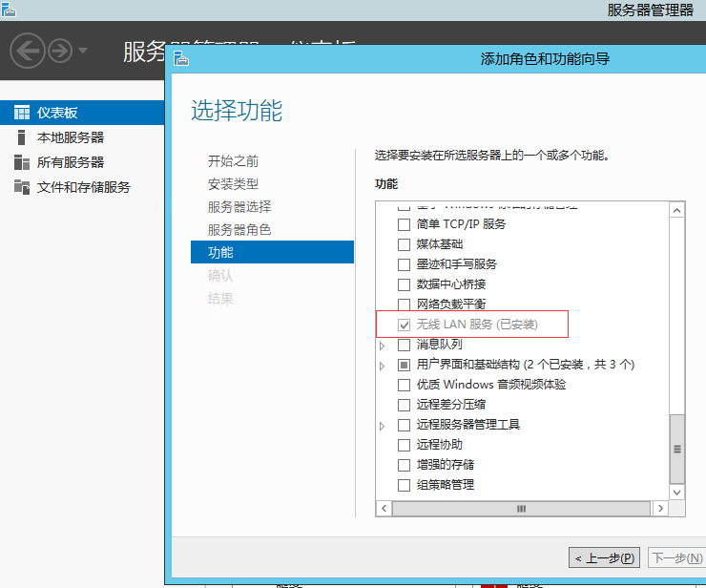The width and height of the screenshot is (706, 588).
Task: Enable the 简单 TCP/IP 服务 checkbox
Action: tap(404, 224)
